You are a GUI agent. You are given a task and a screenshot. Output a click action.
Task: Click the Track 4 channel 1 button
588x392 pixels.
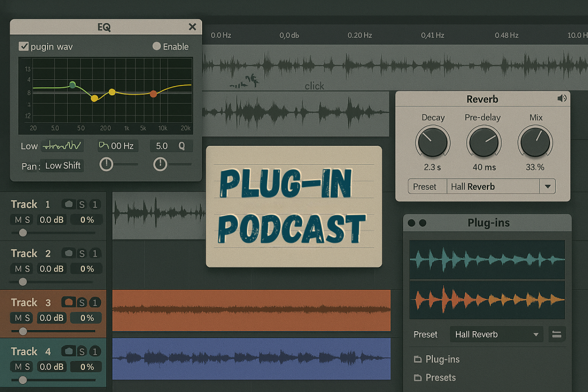click(95, 351)
